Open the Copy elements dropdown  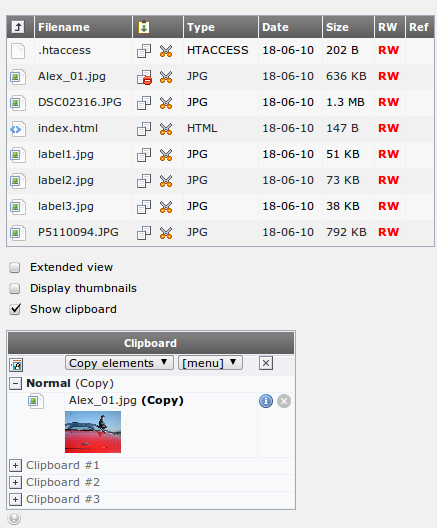click(119, 363)
